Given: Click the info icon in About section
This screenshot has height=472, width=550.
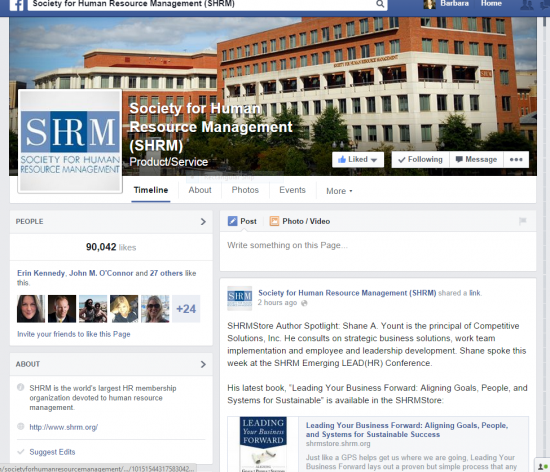Looking at the screenshot, I should pos(21,387).
